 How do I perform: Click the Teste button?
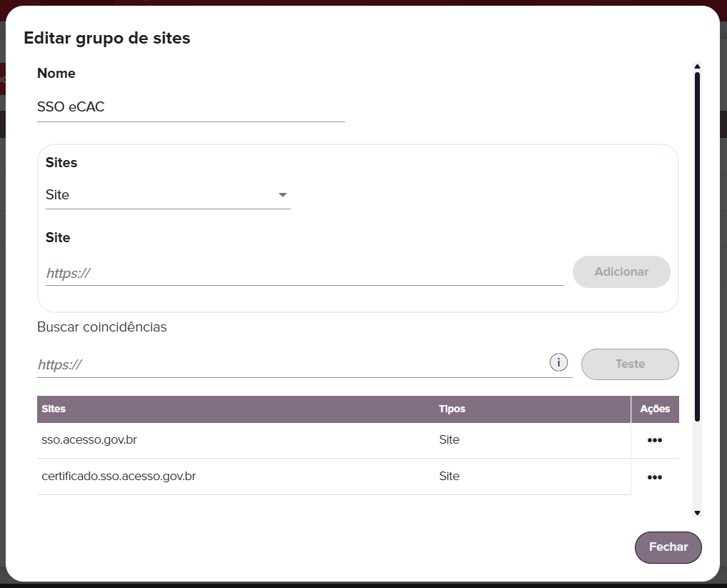pyautogui.click(x=630, y=364)
